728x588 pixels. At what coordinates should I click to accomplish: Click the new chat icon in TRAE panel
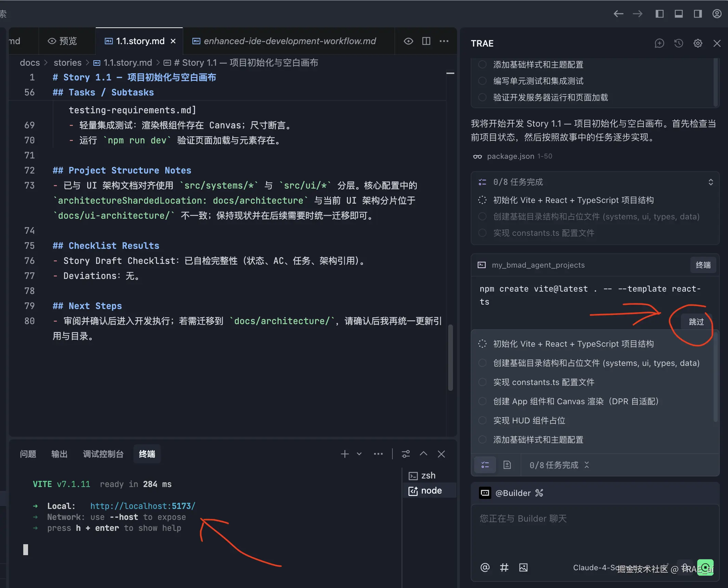(659, 43)
